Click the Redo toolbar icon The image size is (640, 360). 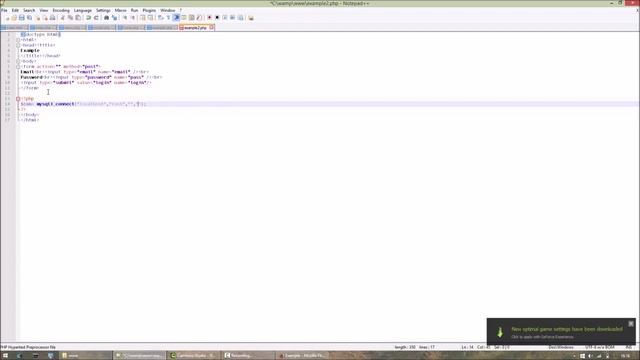pos(96,18)
